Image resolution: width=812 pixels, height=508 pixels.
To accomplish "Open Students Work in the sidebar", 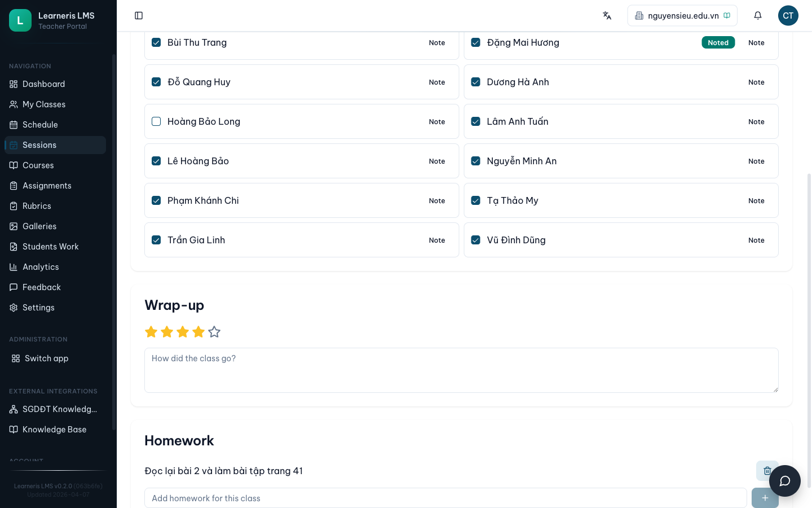I will (x=55, y=247).
